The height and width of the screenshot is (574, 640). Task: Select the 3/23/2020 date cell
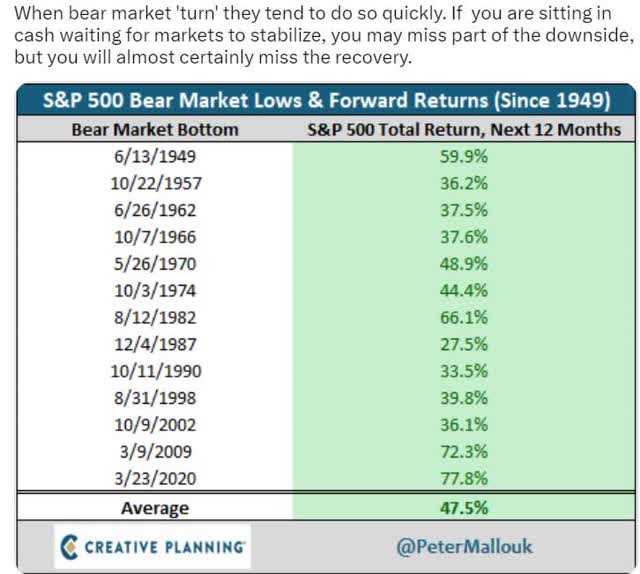[155, 480]
